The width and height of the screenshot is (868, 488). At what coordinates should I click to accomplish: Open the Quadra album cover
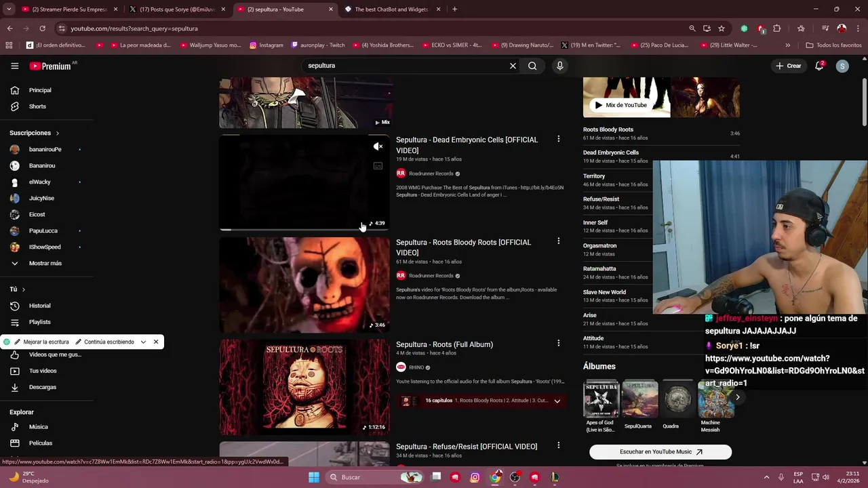pyautogui.click(x=677, y=399)
